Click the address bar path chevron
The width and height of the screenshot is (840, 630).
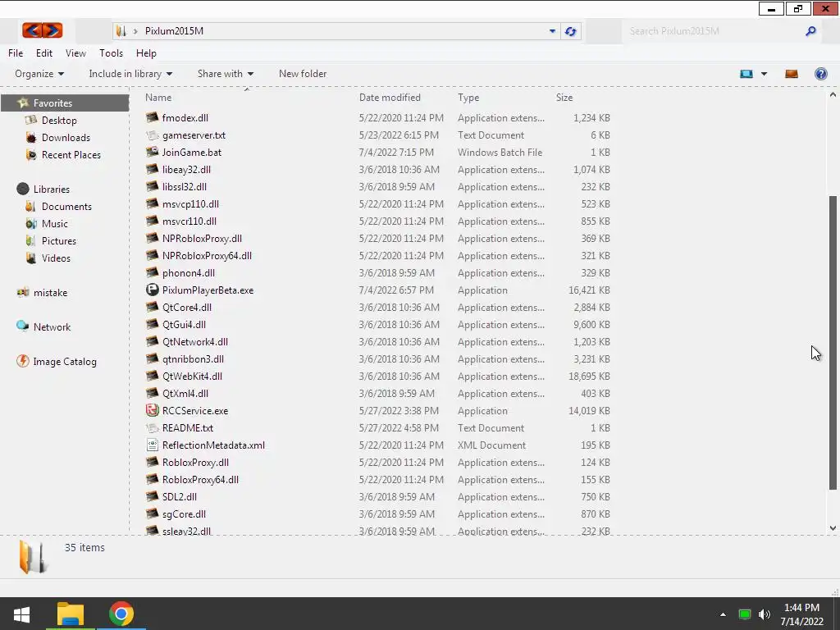click(135, 31)
